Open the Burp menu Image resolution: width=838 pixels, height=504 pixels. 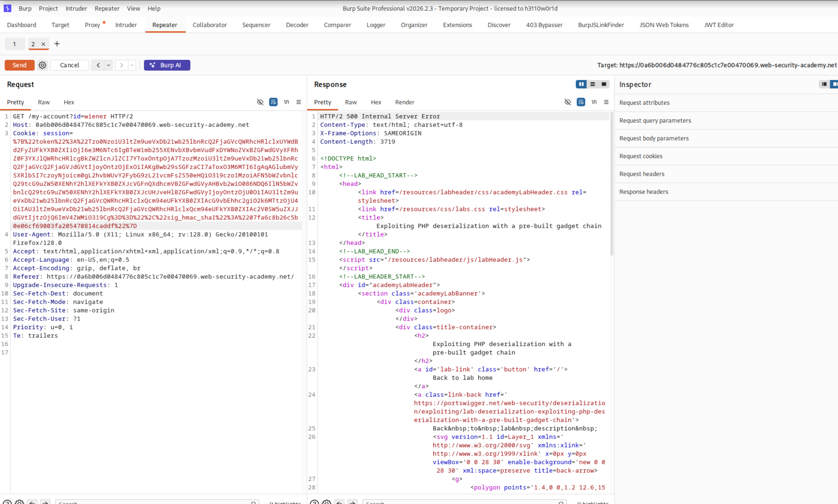point(25,8)
